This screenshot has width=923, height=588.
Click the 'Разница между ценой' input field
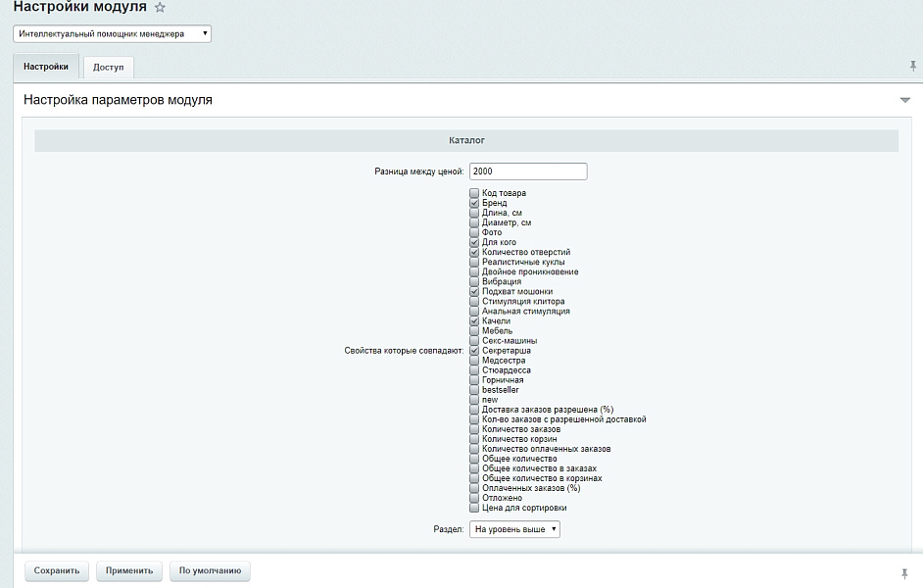[x=527, y=171]
